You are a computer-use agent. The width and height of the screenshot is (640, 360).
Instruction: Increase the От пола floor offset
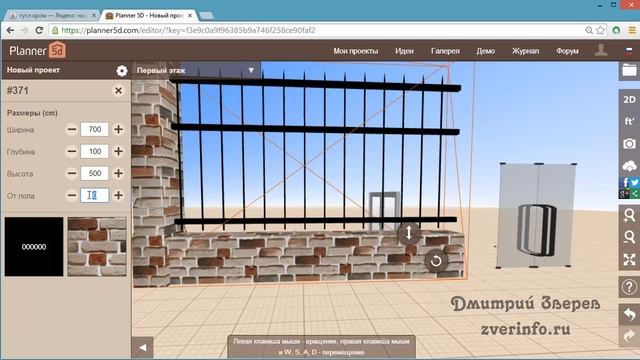point(118,196)
